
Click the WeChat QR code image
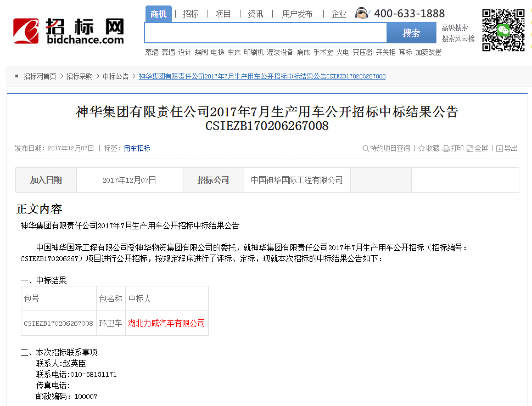point(503,30)
